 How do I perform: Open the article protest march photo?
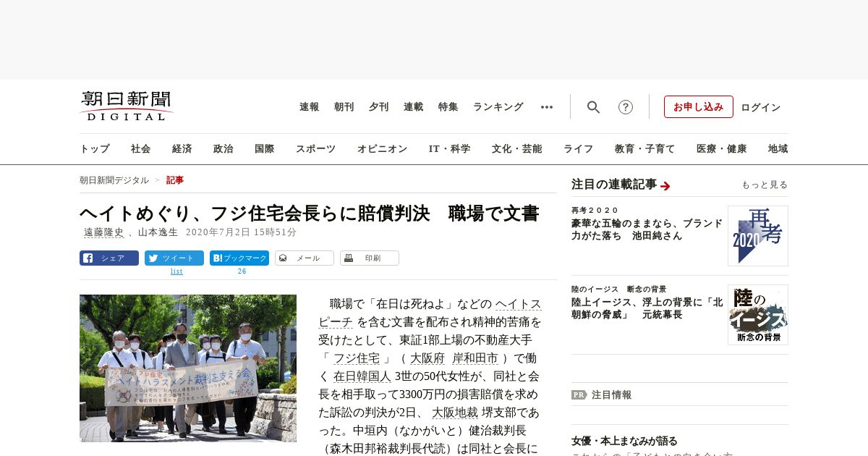pyautogui.click(x=188, y=368)
